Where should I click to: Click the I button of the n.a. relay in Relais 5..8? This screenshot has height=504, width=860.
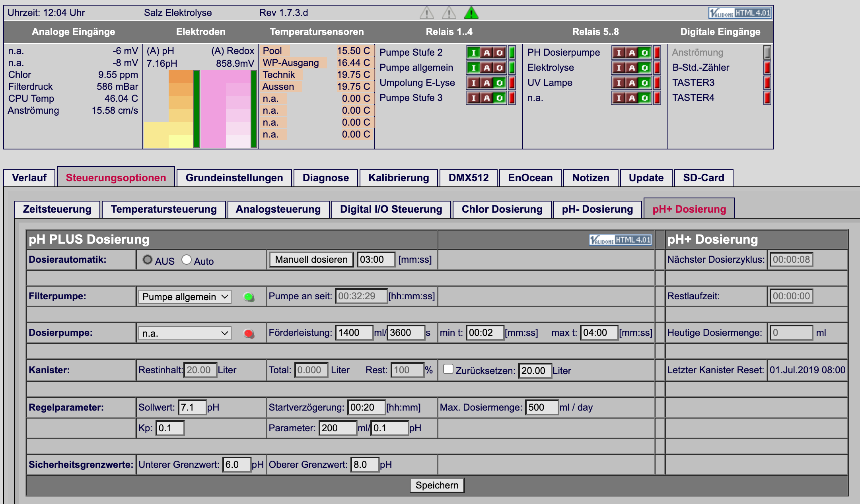(619, 98)
